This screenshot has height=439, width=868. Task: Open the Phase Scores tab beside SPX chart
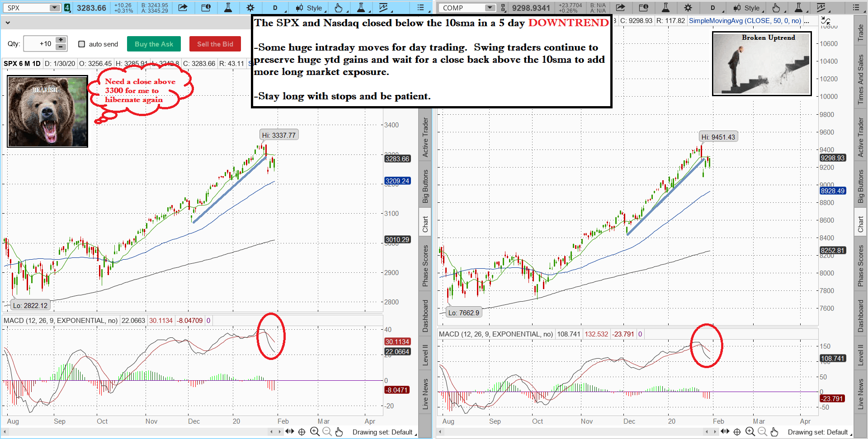point(425,266)
